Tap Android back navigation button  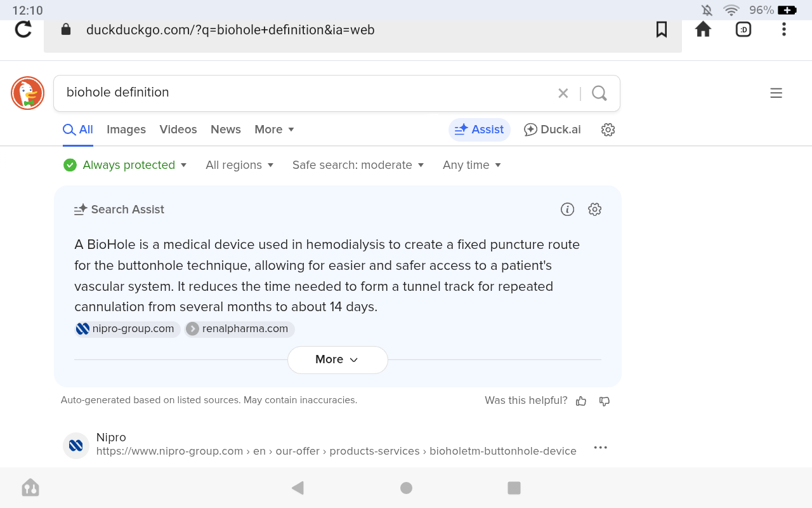point(298,488)
